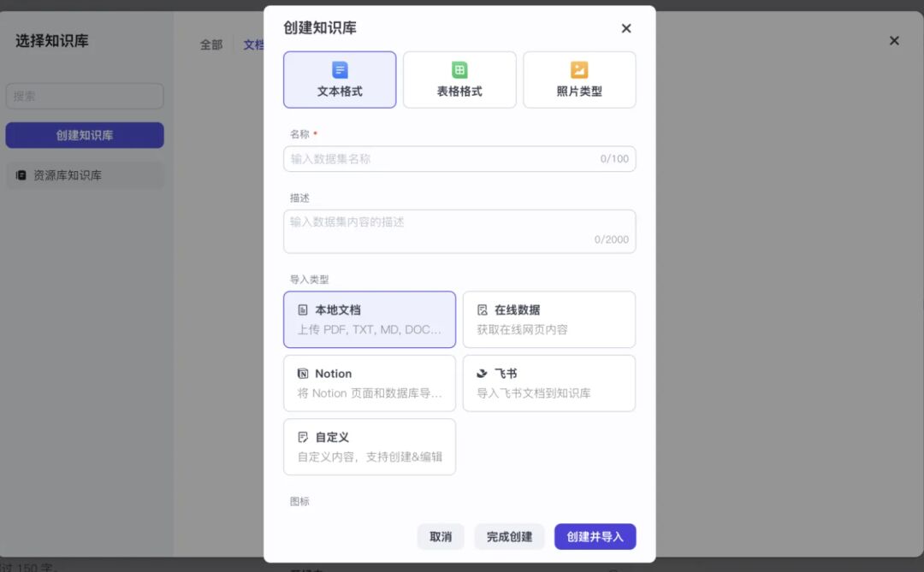924x572 pixels.
Task: Pick 飞书 as the import source
Action: click(x=548, y=383)
